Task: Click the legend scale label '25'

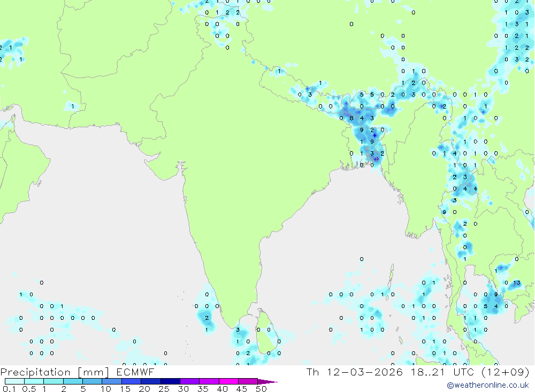Action: coord(164,389)
